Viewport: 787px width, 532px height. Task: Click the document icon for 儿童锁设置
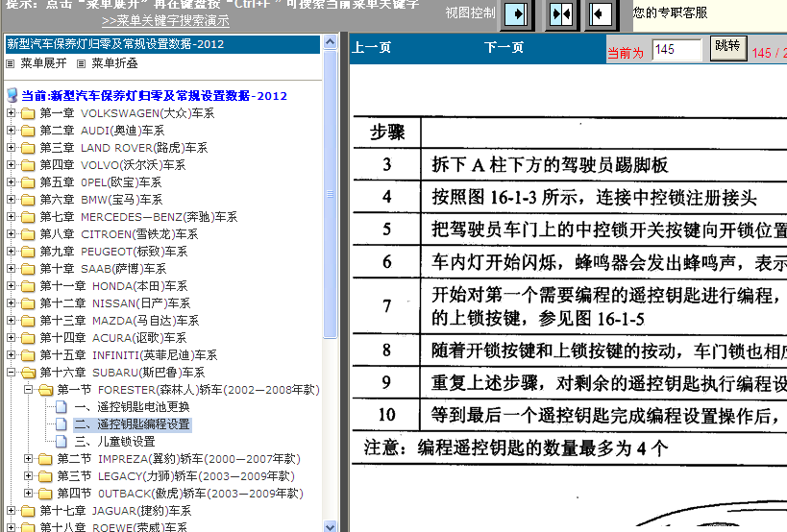pyautogui.click(x=62, y=442)
